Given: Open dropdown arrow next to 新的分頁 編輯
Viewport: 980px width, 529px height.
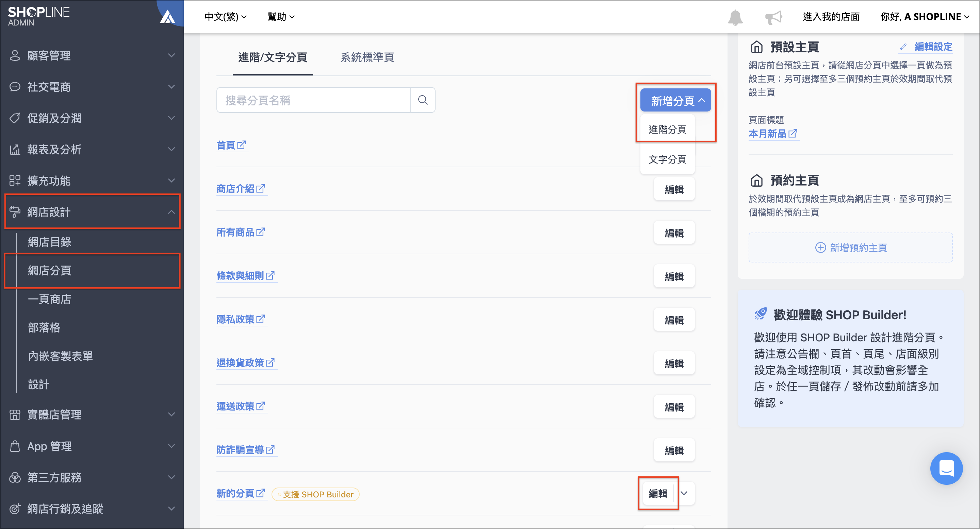Looking at the screenshot, I should coord(684,493).
